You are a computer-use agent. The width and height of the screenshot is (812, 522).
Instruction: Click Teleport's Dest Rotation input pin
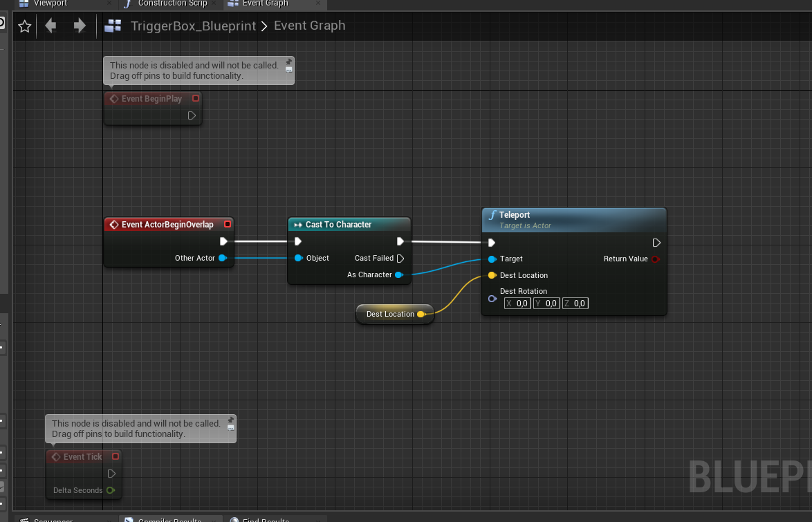point(492,299)
